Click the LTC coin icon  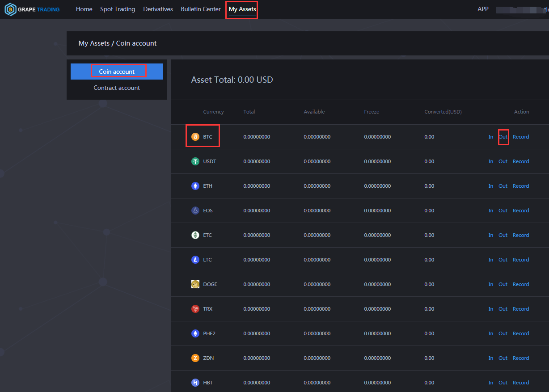(x=195, y=260)
